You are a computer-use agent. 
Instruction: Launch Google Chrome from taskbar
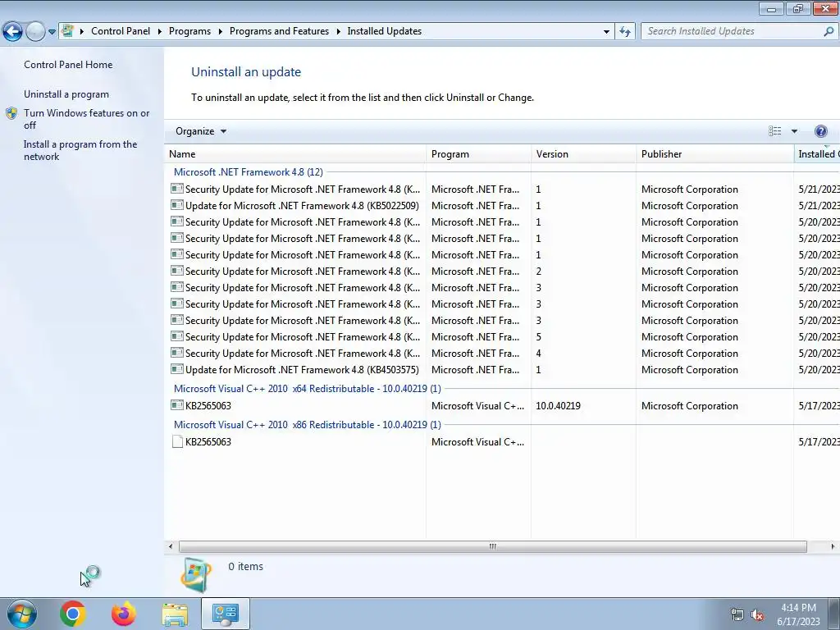click(72, 614)
